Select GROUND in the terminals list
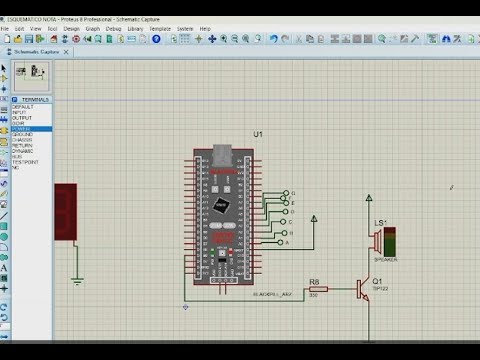480x360 pixels. [x=32, y=134]
